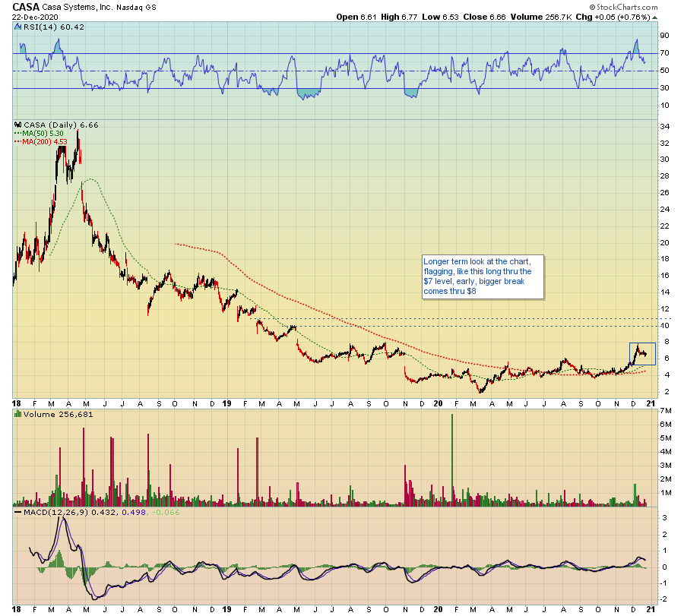Click year '19' on the MACD time axis
The image size is (684, 616).
coord(226,609)
